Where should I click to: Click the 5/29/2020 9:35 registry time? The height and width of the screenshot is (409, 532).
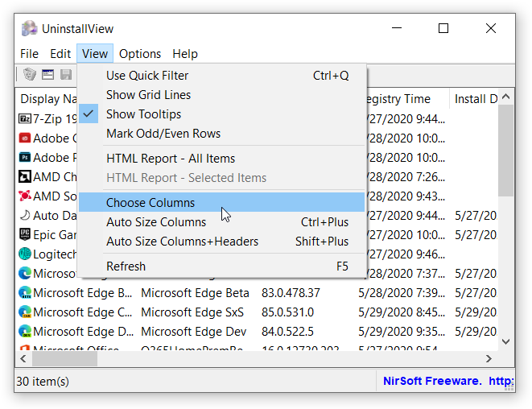pyautogui.click(x=402, y=332)
